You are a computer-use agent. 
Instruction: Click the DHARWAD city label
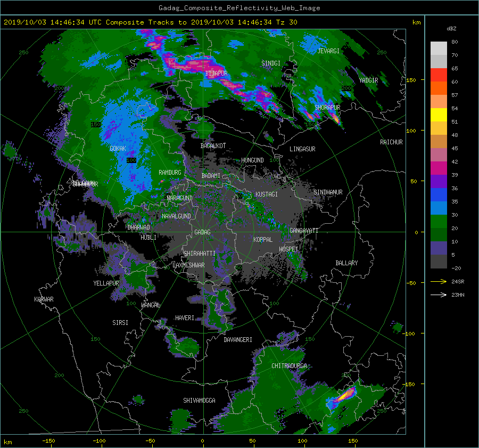139,227
